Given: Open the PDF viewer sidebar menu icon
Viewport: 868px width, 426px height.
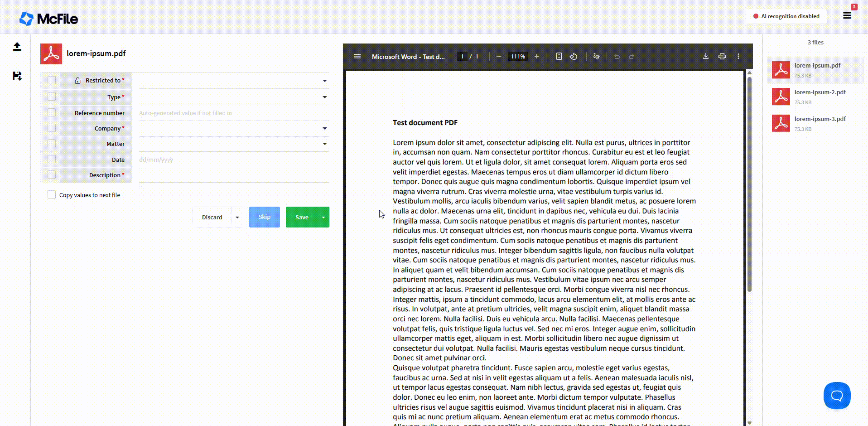Looking at the screenshot, I should point(357,57).
